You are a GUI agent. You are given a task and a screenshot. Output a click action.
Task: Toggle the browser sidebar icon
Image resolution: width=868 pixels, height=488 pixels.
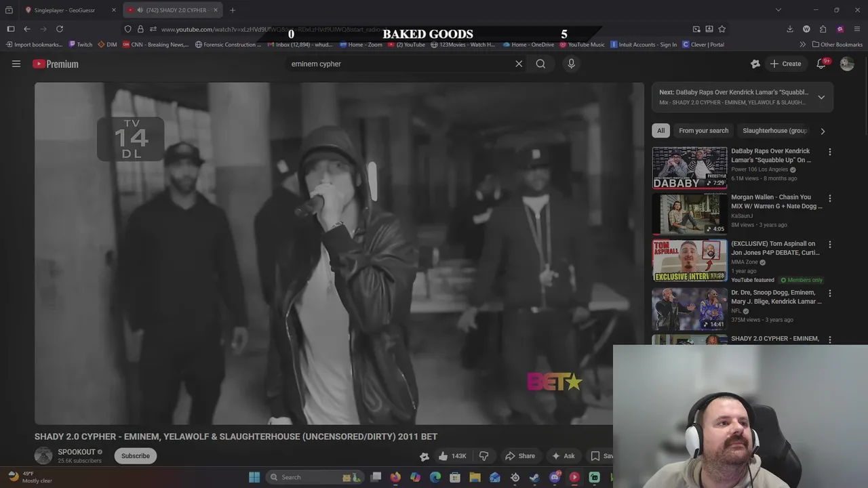[x=11, y=29]
